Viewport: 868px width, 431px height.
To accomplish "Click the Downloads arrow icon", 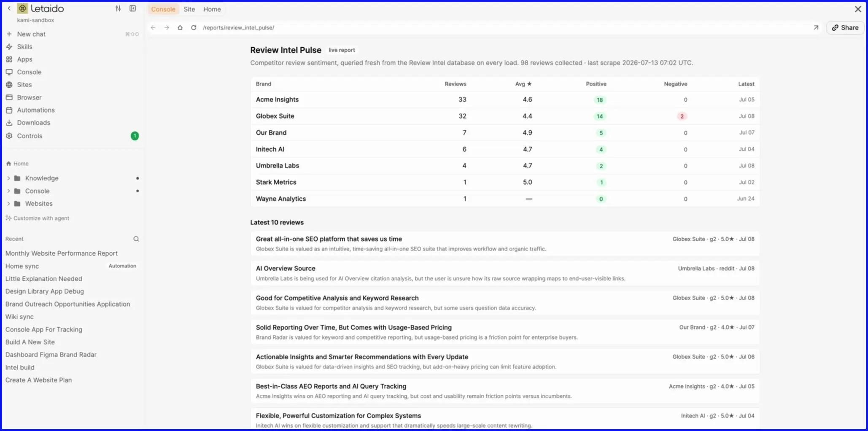I will coord(9,123).
